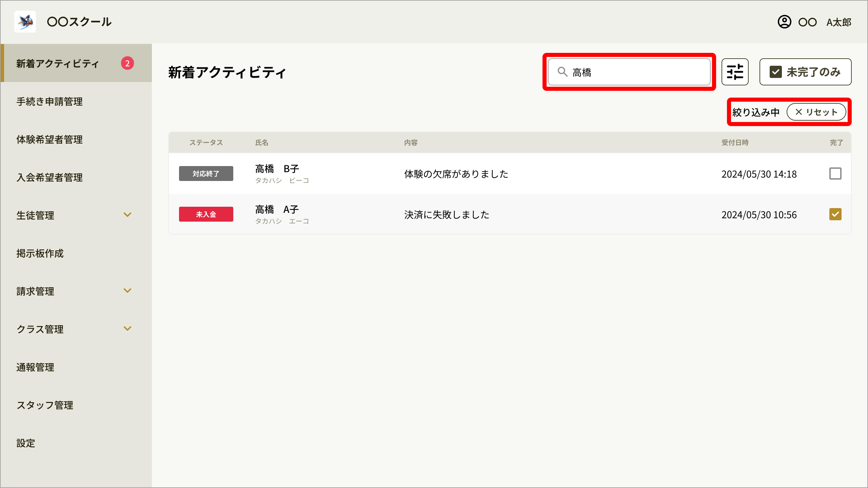Expand the 請求管理 chevron

pos(127,291)
